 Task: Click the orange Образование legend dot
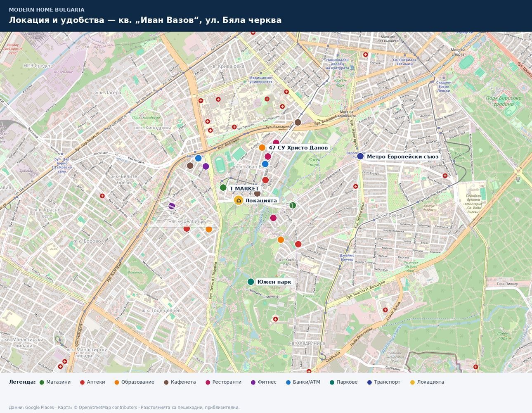(117, 382)
